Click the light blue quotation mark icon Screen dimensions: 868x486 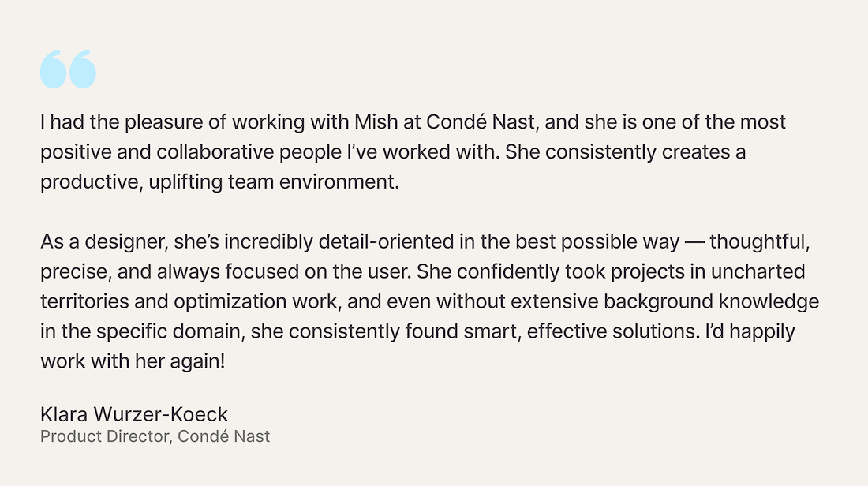click(x=68, y=69)
